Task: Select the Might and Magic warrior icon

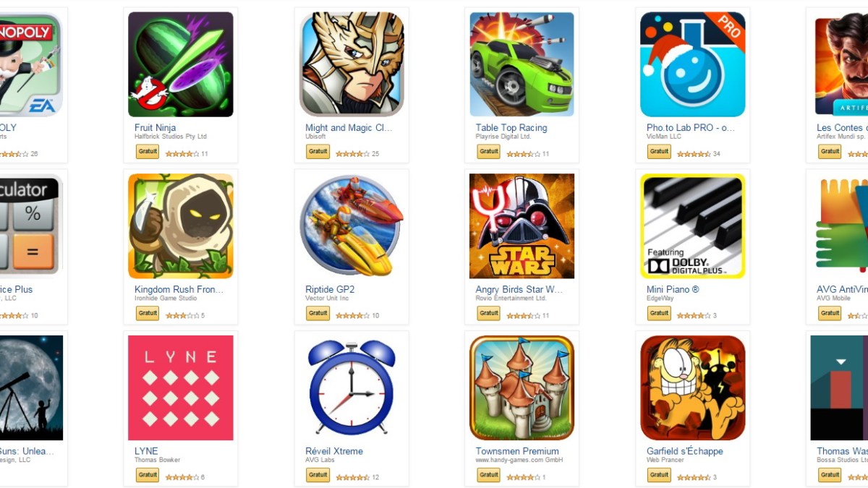Action: [352, 64]
